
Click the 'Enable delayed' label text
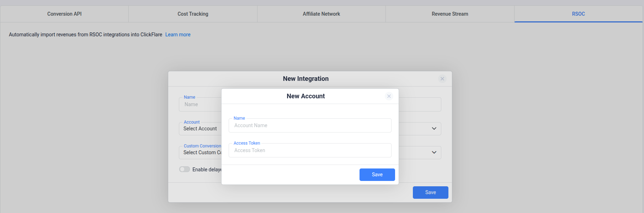point(207,170)
